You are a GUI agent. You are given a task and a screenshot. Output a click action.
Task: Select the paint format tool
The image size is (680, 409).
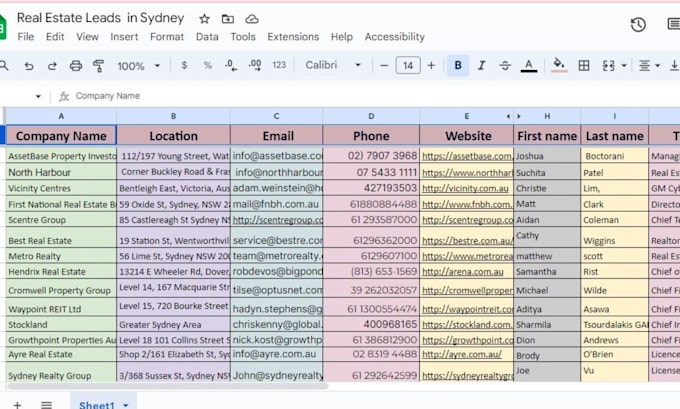[x=98, y=66]
